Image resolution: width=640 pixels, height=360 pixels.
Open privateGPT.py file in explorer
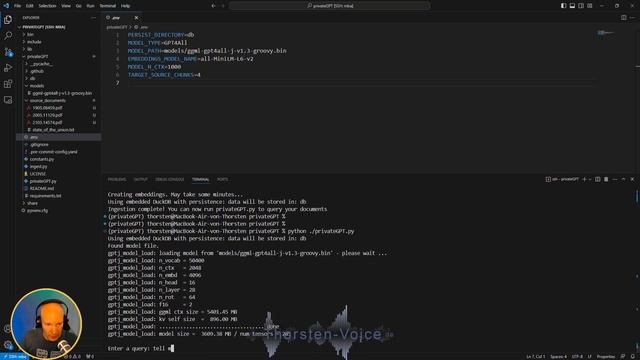click(x=43, y=181)
